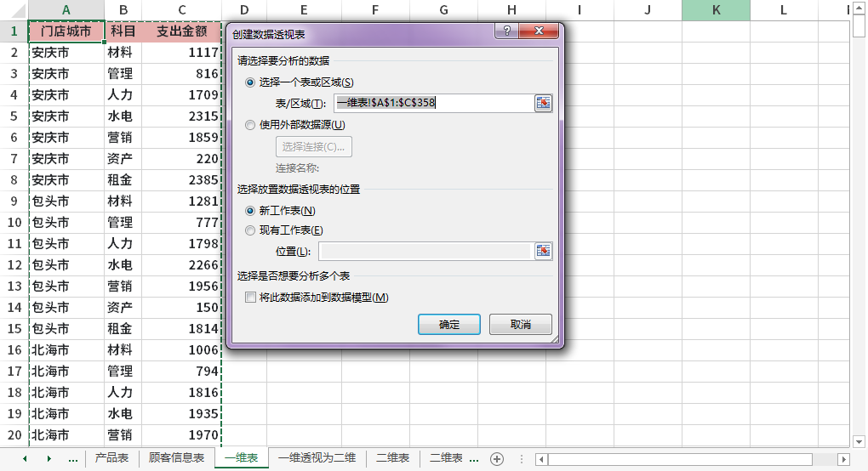
Task: Select column B header
Action: (123, 10)
